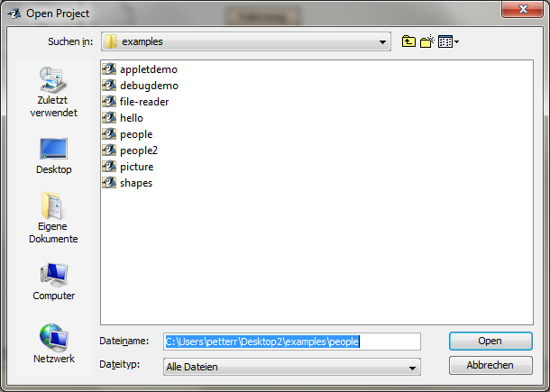Create a new folder icon
Image resolution: width=550 pixels, height=392 pixels.
pyautogui.click(x=427, y=41)
